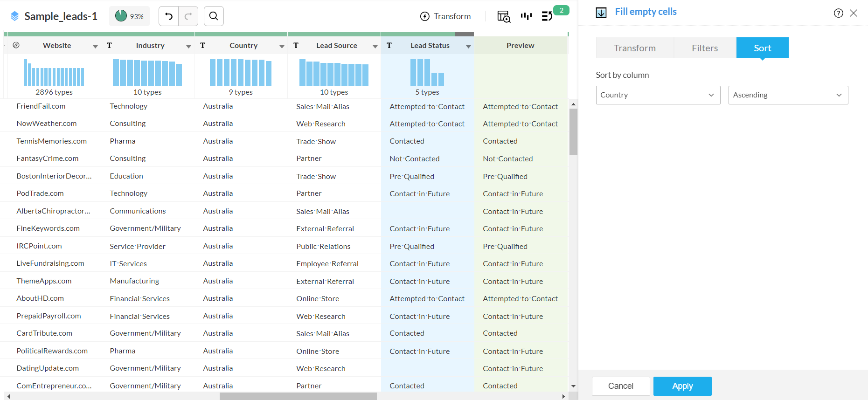Close the Fill empty cells panel
The width and height of the screenshot is (868, 400).
point(854,13)
